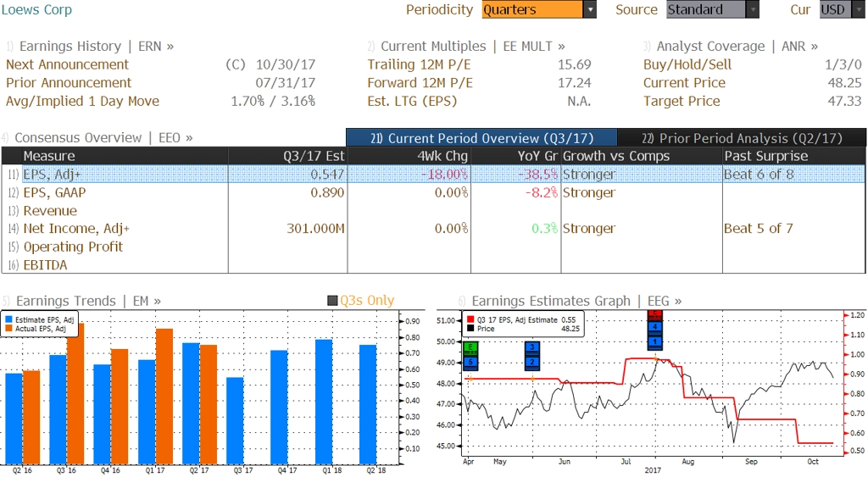Click the Beat 5 of 7 past surprise cell
The image size is (868, 477).
pyautogui.click(x=759, y=228)
